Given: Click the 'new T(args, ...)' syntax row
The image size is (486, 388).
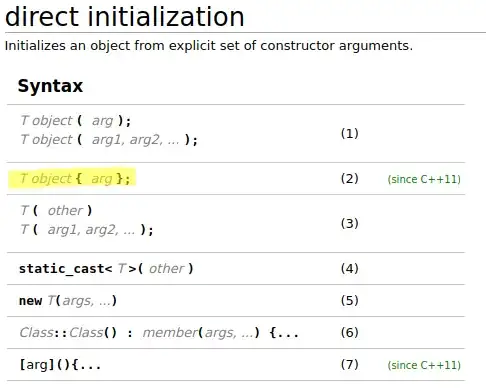Looking at the screenshot, I should pyautogui.click(x=68, y=301).
